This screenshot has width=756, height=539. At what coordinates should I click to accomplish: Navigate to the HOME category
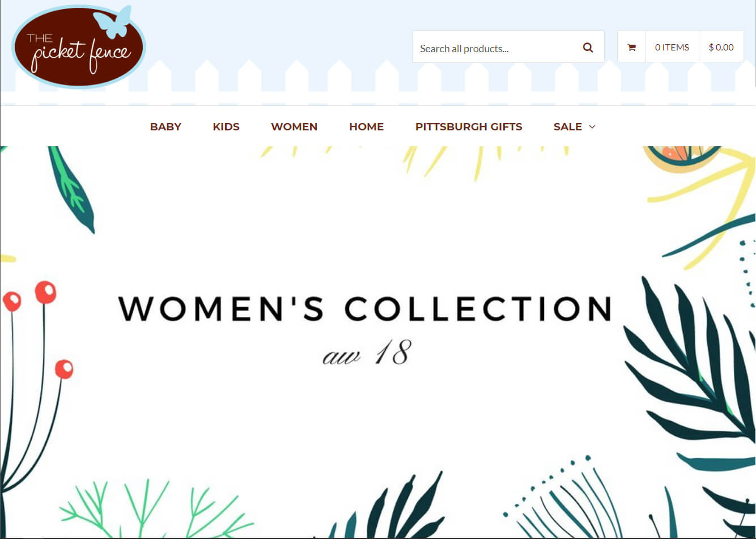tap(366, 126)
